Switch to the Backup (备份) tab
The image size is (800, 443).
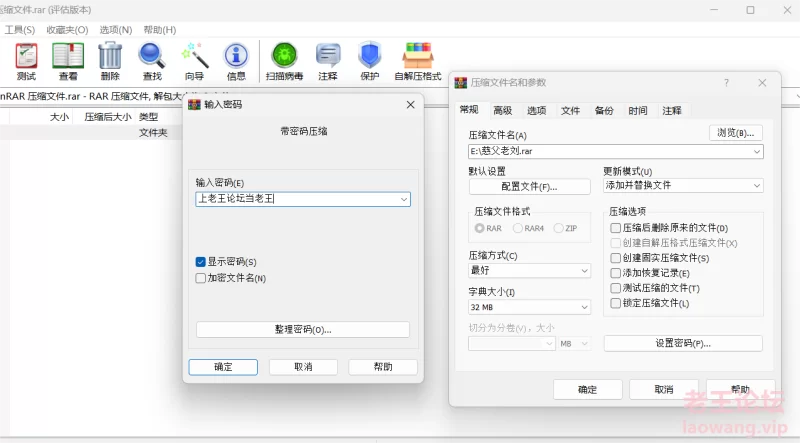pyautogui.click(x=604, y=111)
